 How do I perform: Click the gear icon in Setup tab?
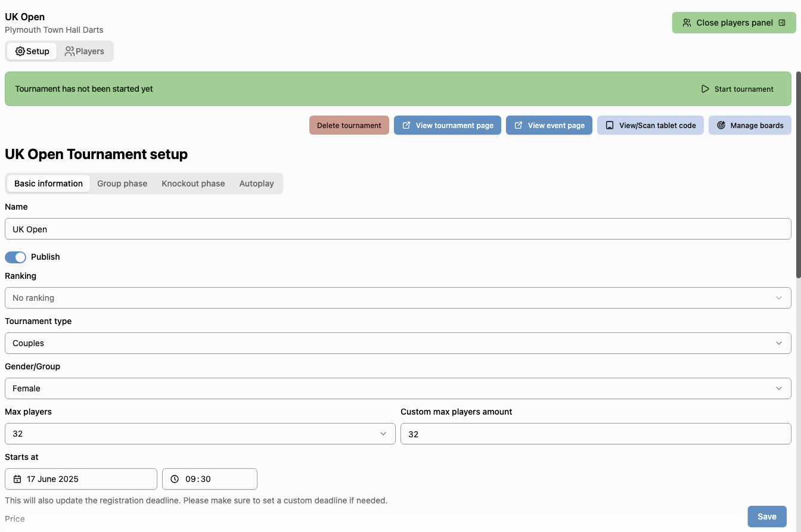20,51
